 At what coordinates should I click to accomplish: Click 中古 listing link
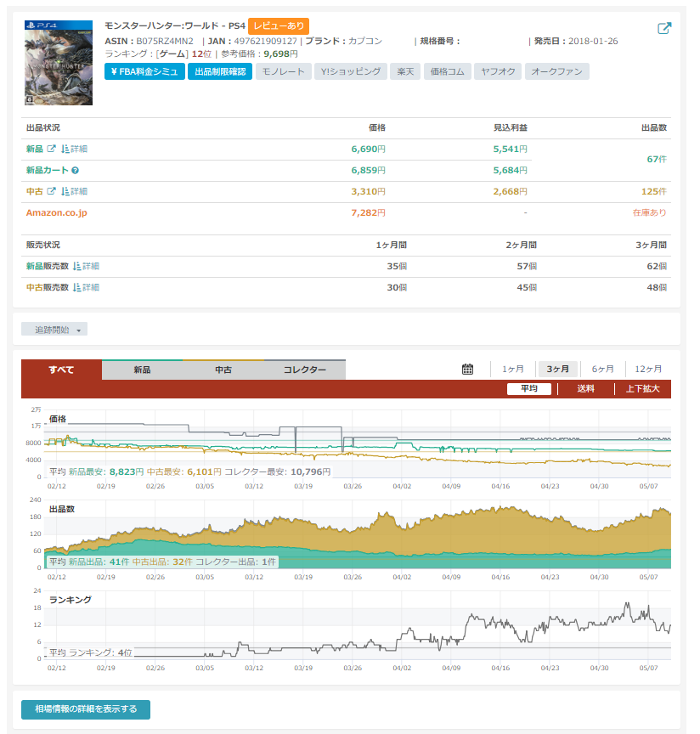coord(35,191)
